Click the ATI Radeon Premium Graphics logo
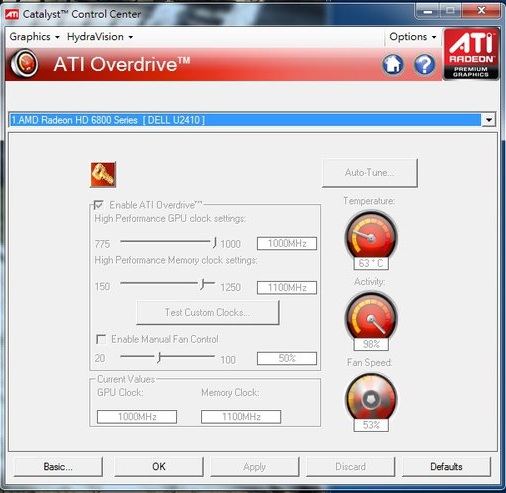The height and width of the screenshot is (493, 506). (x=471, y=54)
